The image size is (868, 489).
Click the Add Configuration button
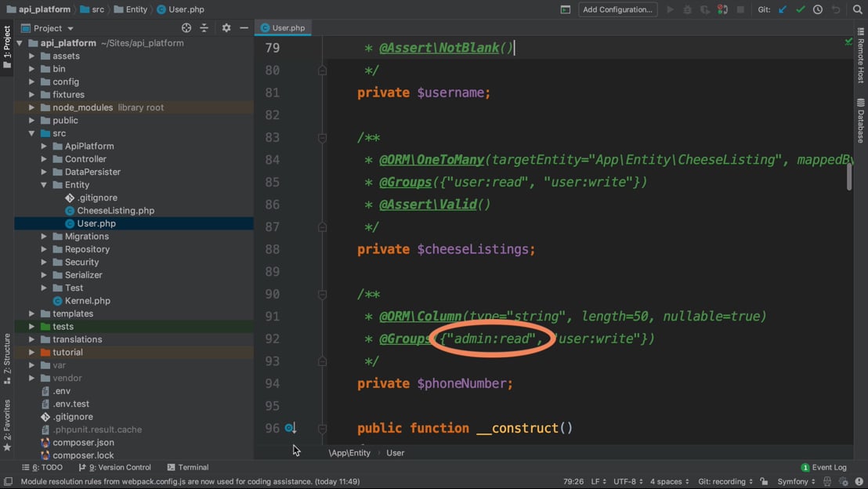617,9
